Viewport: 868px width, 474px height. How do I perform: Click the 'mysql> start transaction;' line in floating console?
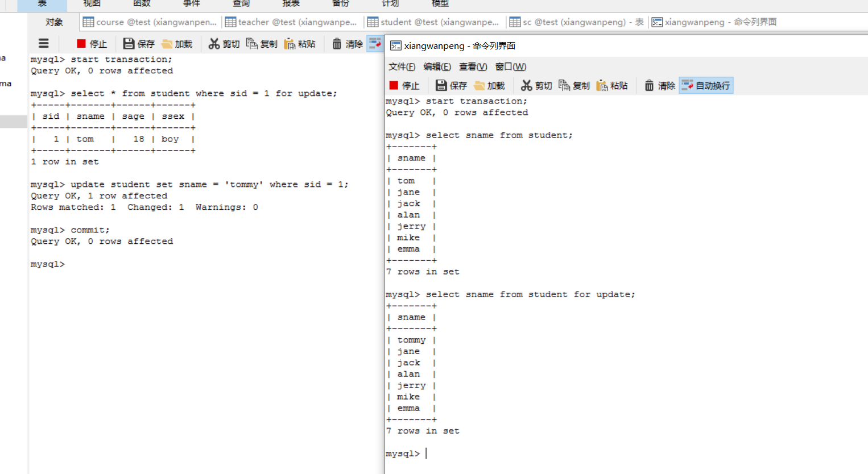(456, 101)
